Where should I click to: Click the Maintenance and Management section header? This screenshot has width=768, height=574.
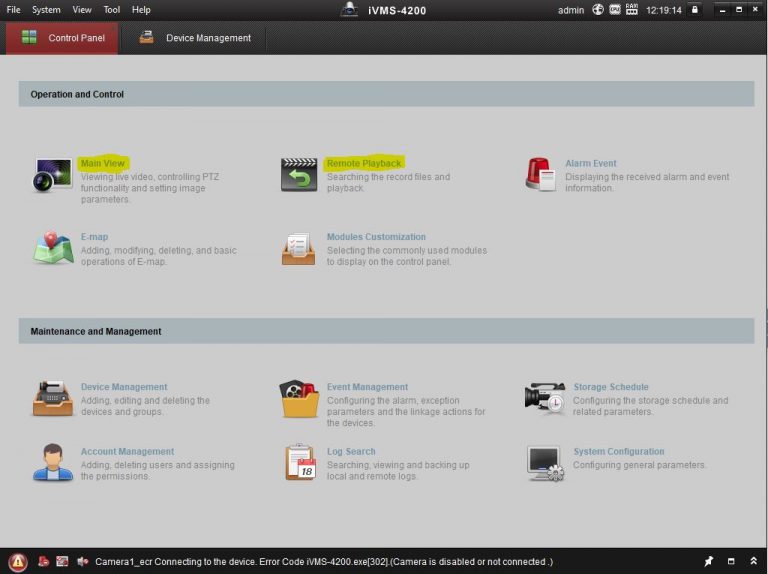[x=386, y=331]
